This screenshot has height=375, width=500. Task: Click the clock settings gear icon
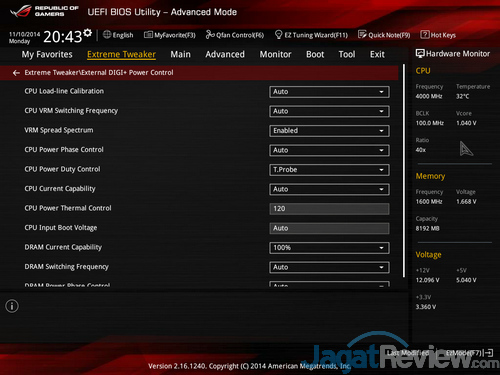(88, 33)
